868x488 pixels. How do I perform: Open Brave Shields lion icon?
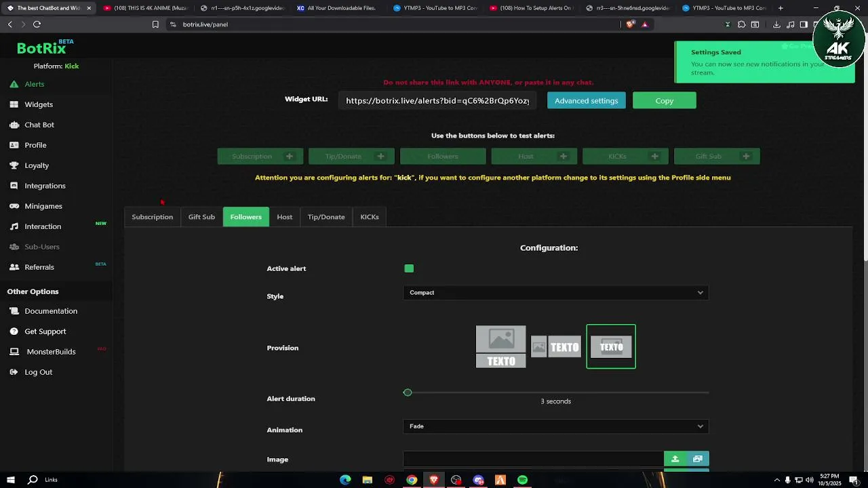[631, 24]
